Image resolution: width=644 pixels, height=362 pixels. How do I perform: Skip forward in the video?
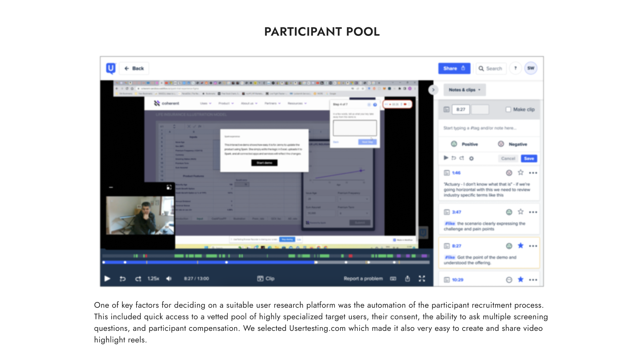(138, 279)
